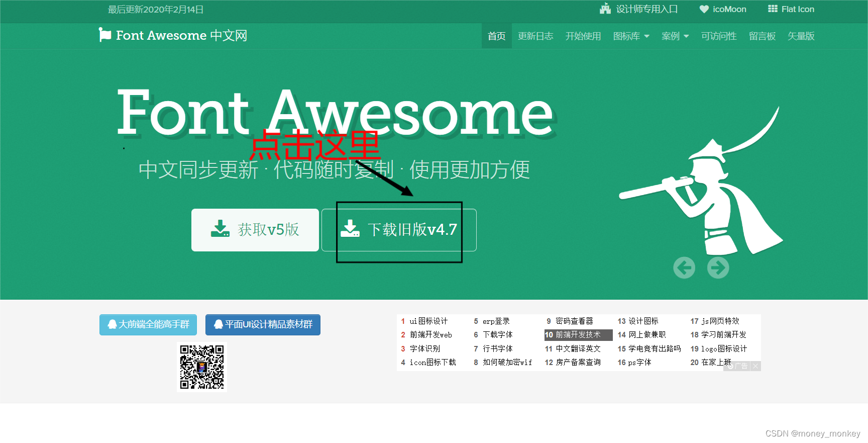Screen dimensions: 868x443
Task: Click download icon in 下载旧版v4.7 button
Action: [x=350, y=228]
